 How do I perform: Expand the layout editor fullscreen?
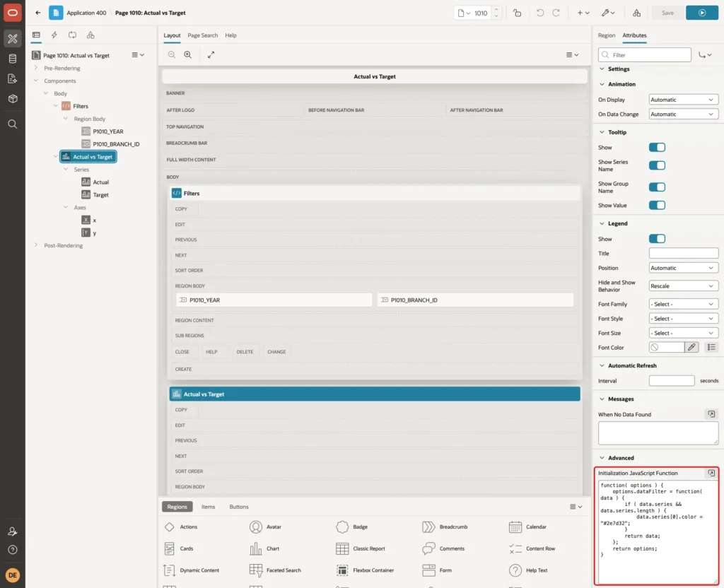[x=211, y=54]
